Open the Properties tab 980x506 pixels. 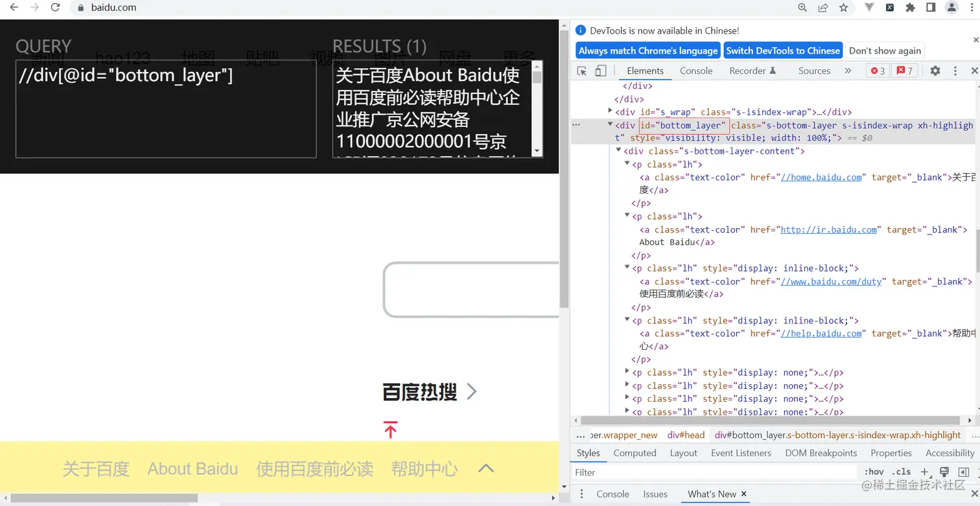pyautogui.click(x=891, y=453)
